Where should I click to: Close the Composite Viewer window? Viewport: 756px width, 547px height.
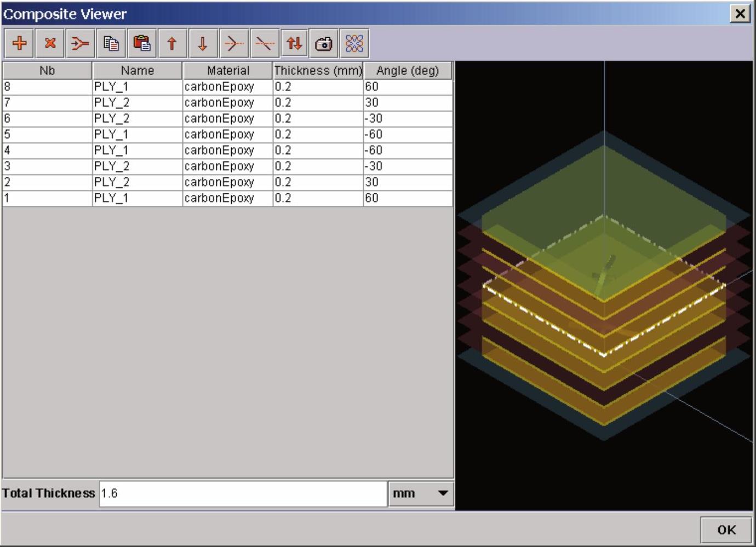740,14
